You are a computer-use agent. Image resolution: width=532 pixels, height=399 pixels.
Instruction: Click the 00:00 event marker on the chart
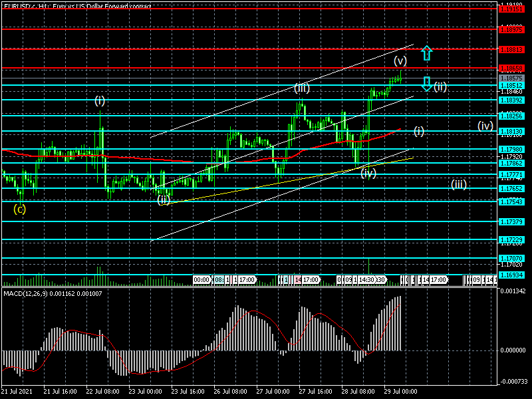point(202,280)
